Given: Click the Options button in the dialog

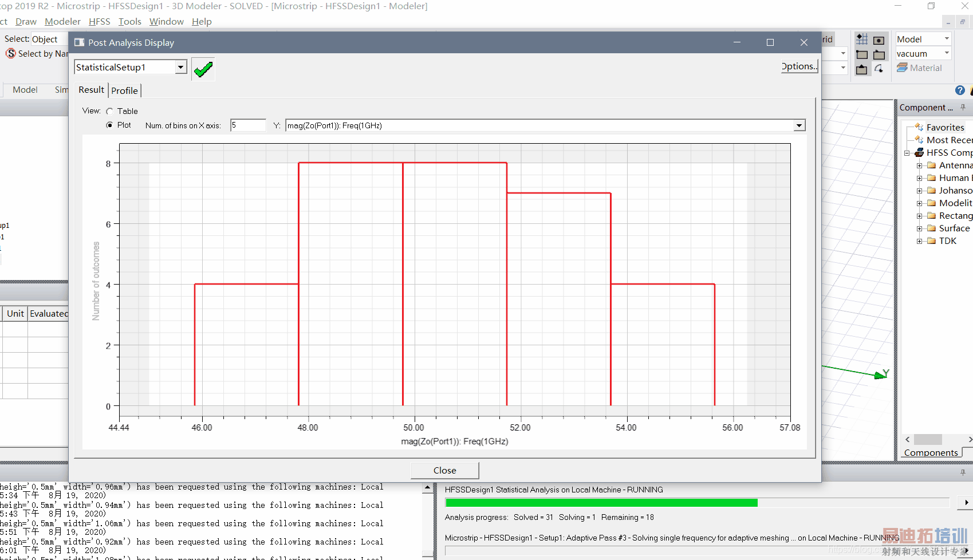Looking at the screenshot, I should tap(799, 66).
